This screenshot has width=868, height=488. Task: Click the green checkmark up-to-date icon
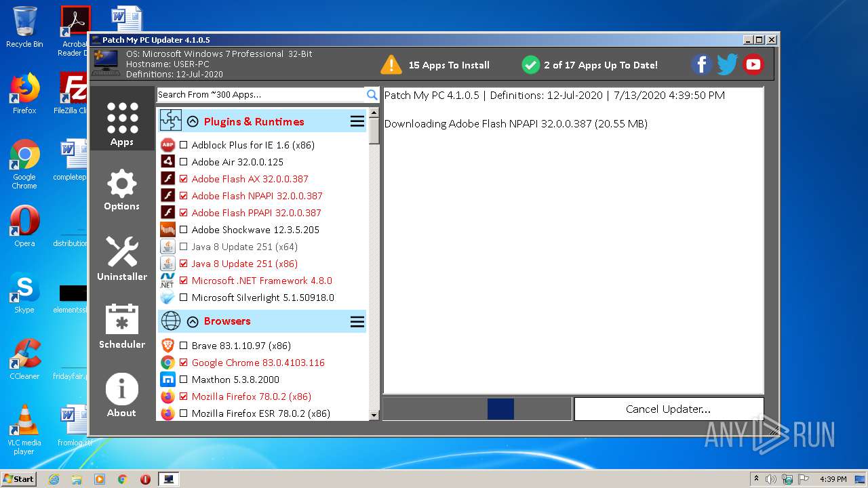point(530,65)
